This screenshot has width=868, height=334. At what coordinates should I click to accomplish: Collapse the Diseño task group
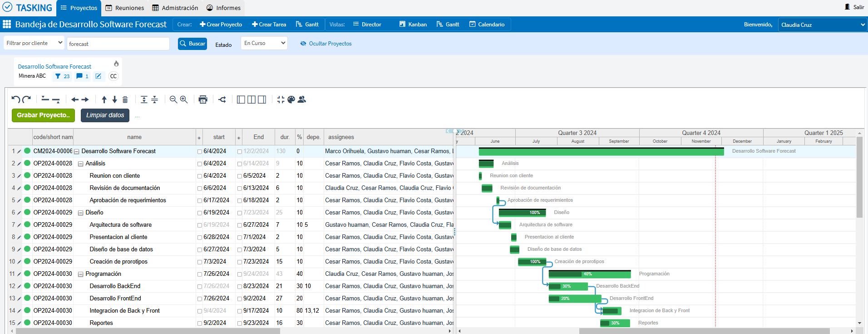(x=80, y=213)
